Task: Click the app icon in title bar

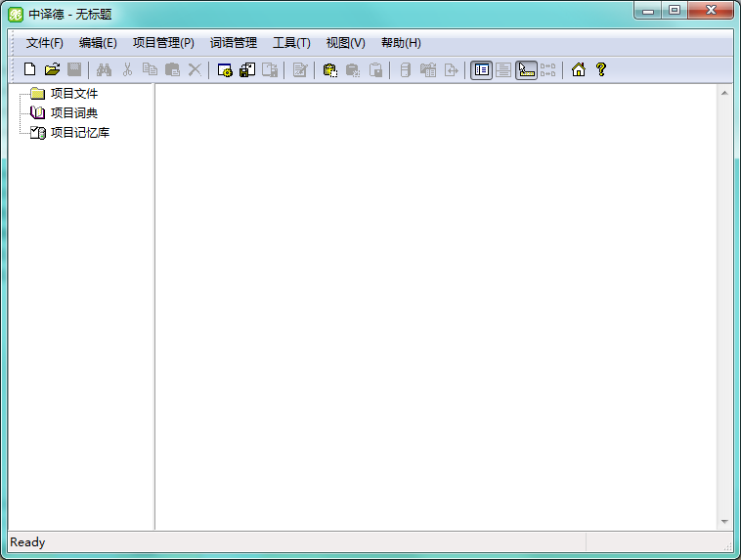Action: (16, 15)
